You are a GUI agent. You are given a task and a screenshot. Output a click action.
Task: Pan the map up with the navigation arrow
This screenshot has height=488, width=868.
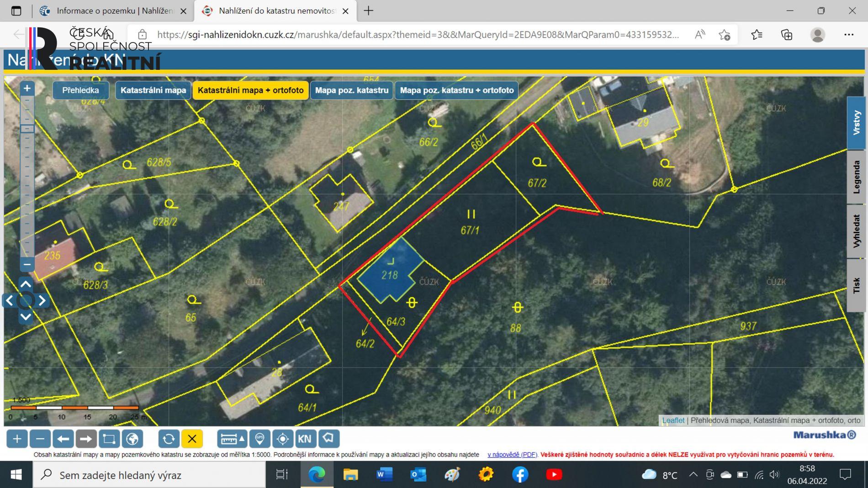click(26, 284)
